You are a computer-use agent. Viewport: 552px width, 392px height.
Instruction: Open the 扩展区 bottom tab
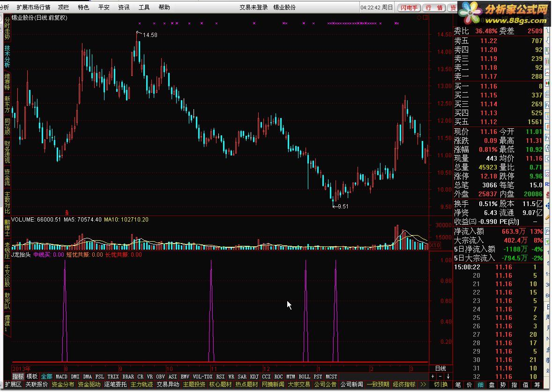coord(13,384)
